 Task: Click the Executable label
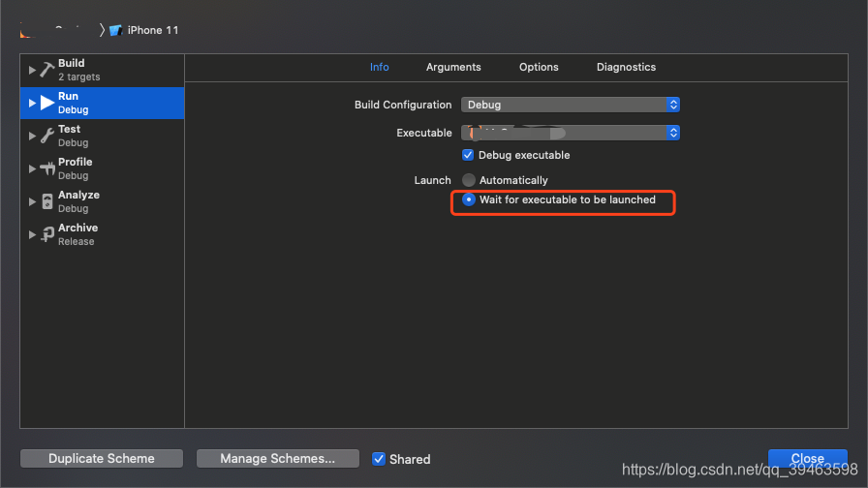[424, 133]
